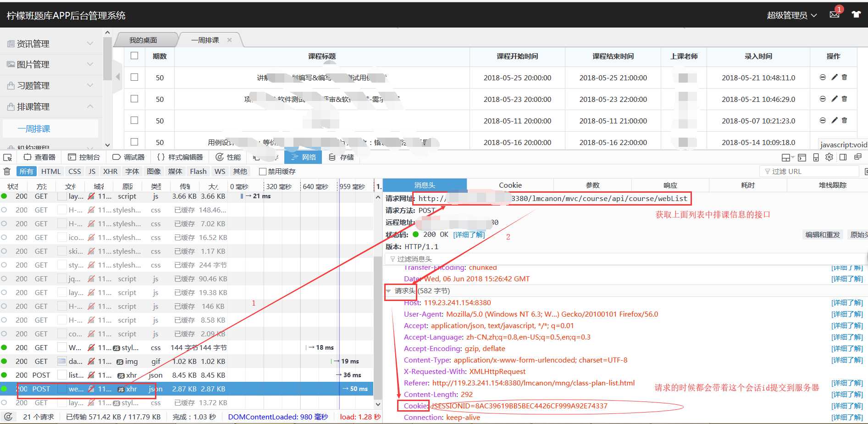This screenshot has width=868, height=424.
Task: Switch to the 耗时 details tab
Action: (747, 185)
